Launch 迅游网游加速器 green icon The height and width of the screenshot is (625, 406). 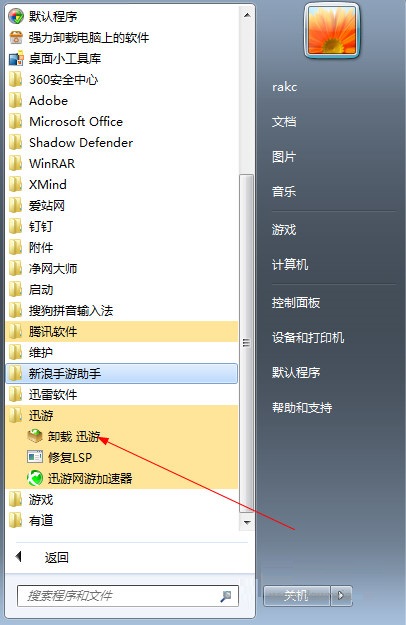[35, 478]
